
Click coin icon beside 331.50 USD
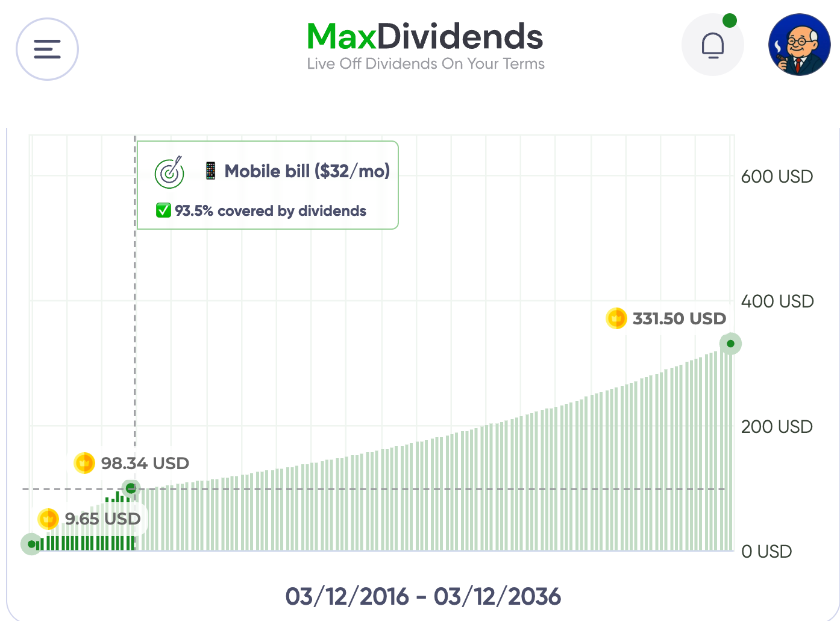click(x=616, y=318)
